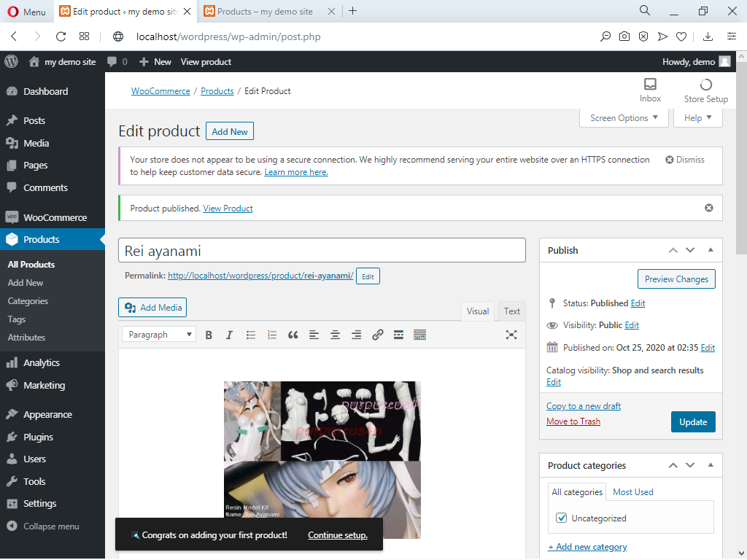Insert a bulleted list

click(251, 335)
